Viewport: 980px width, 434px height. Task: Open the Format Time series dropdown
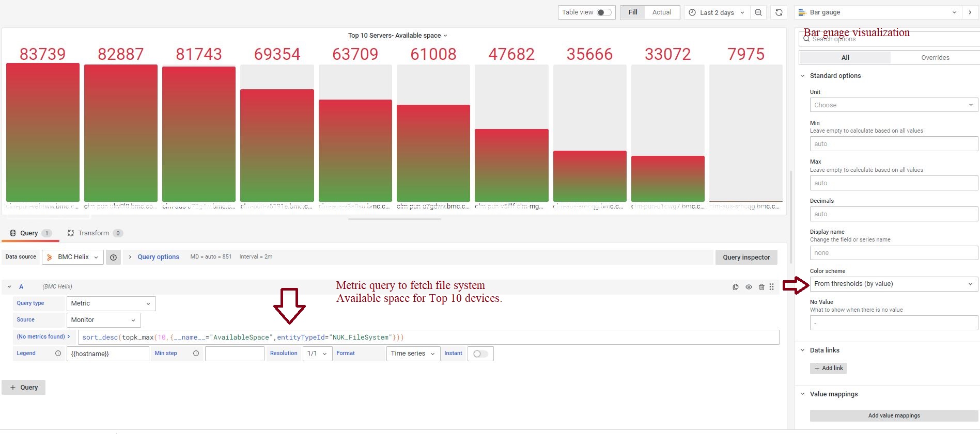click(413, 353)
